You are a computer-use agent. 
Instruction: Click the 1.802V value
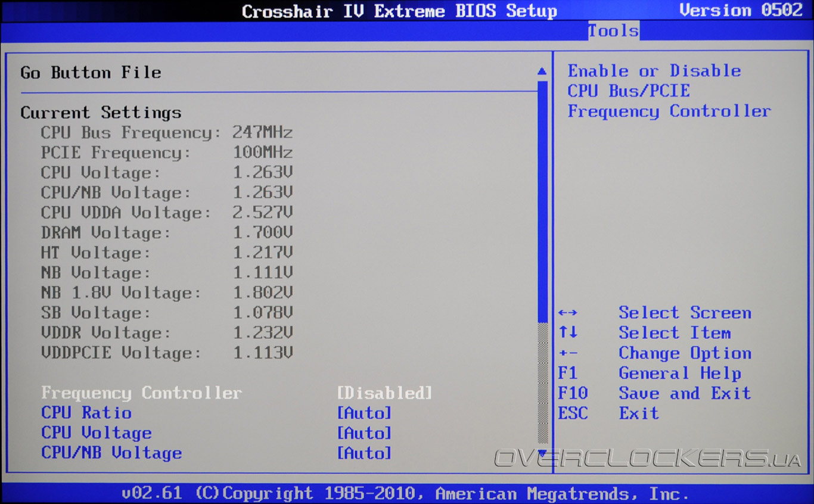click(x=263, y=293)
